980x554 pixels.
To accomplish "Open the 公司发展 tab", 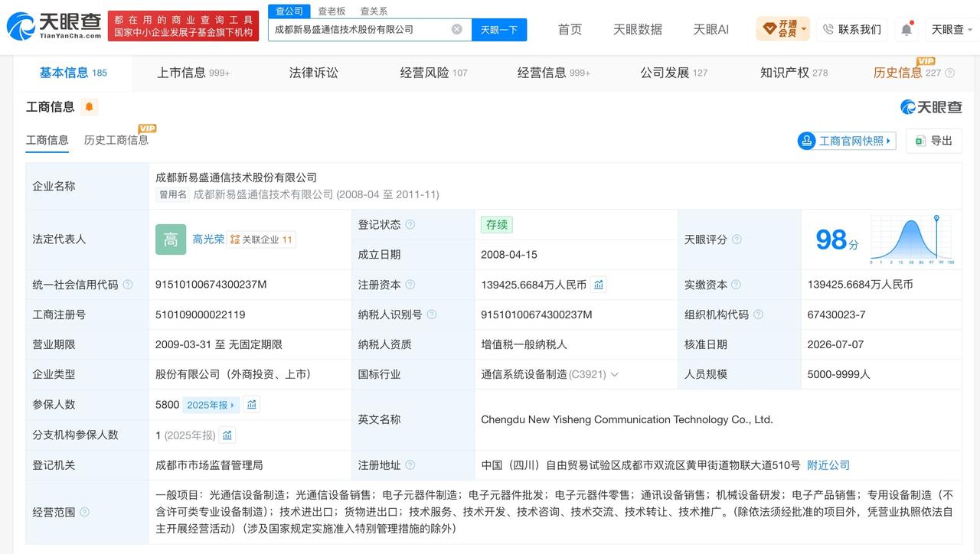I will coord(674,73).
